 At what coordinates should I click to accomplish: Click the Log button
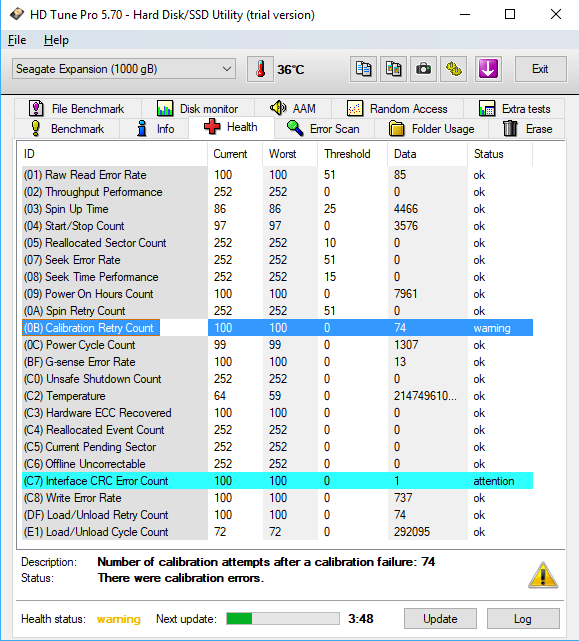coord(523,619)
